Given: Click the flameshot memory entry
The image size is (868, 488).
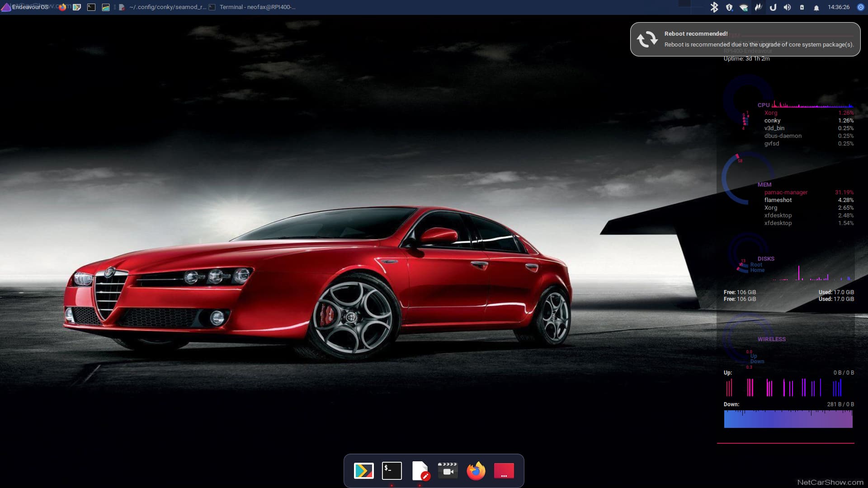Looking at the screenshot, I should click(778, 200).
